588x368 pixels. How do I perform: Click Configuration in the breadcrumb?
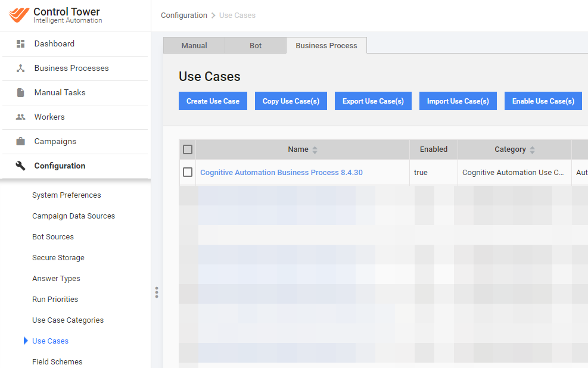point(183,15)
